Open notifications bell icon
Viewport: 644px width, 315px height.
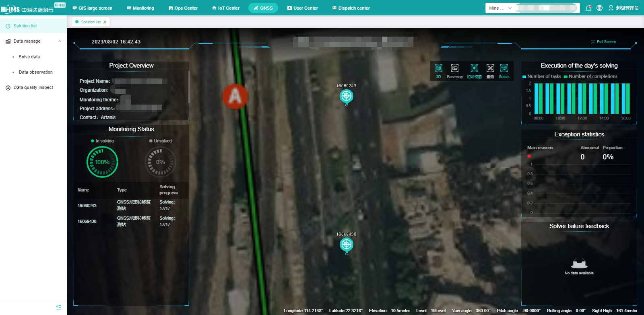click(x=588, y=8)
